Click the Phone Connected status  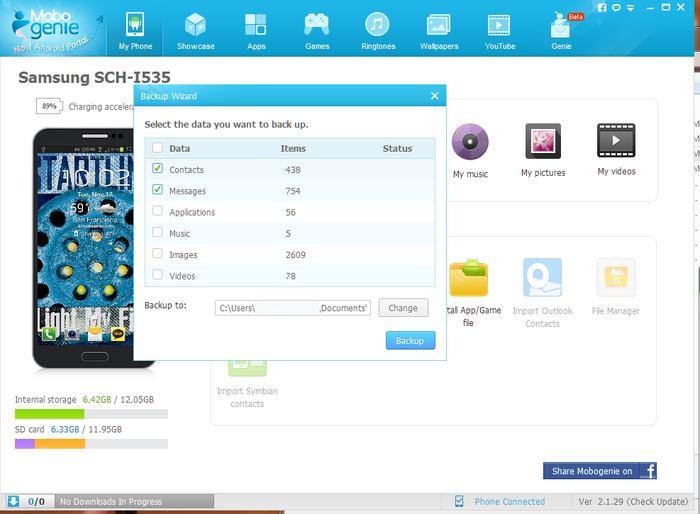(x=509, y=501)
